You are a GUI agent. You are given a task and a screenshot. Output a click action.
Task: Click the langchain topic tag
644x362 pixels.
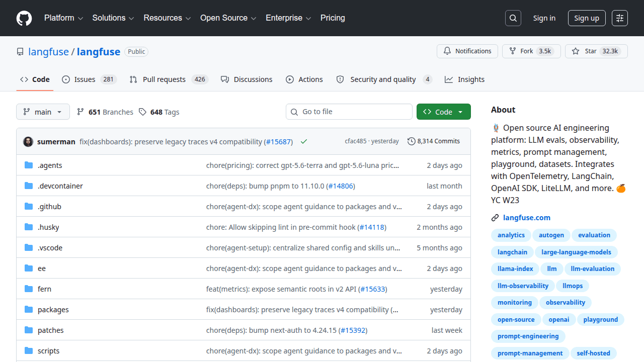point(513,252)
